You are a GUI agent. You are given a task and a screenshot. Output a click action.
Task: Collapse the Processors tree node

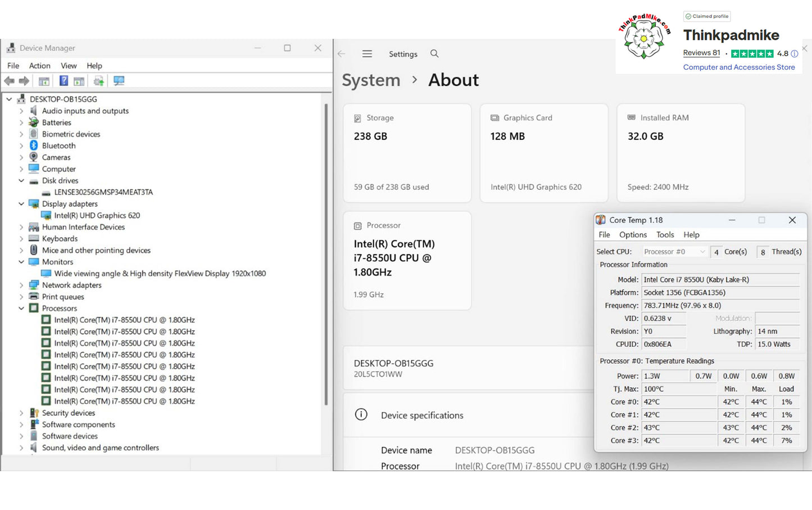pos(21,308)
